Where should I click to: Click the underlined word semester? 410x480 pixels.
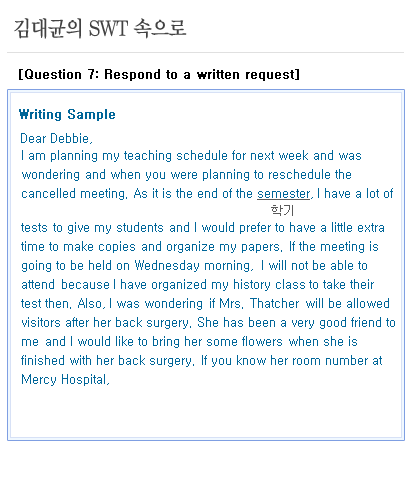(x=284, y=194)
